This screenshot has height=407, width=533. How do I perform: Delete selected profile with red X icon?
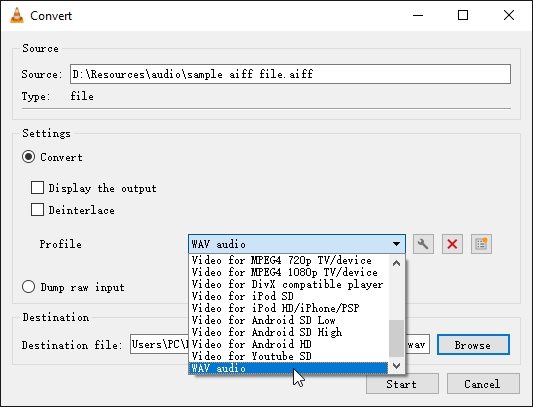(x=452, y=244)
